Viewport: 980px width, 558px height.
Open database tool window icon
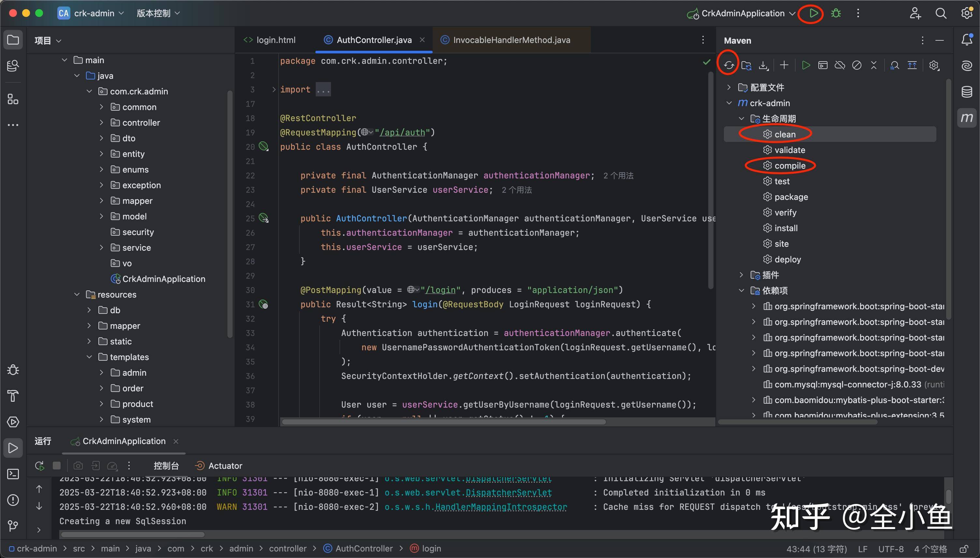point(967,91)
